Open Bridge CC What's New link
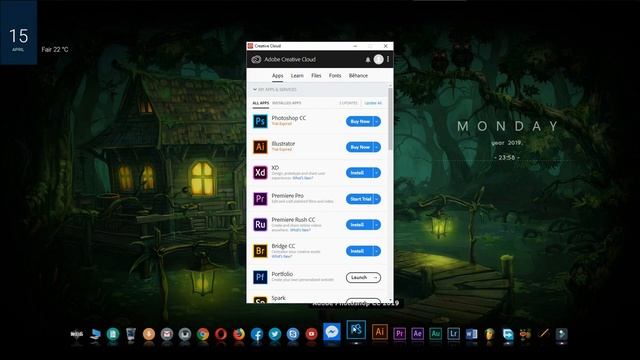The width and height of the screenshot is (640, 360). click(282, 256)
